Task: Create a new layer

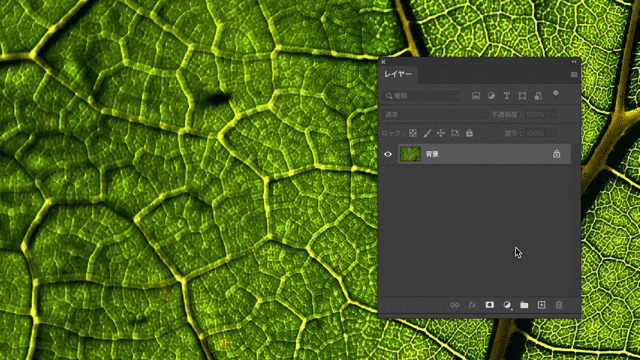Action: pos(542,305)
